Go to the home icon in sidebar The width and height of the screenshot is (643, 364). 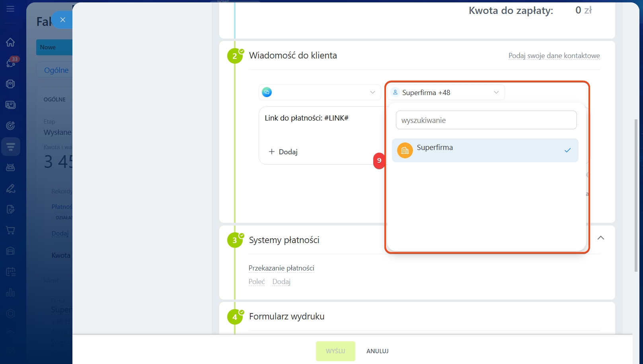tap(10, 42)
